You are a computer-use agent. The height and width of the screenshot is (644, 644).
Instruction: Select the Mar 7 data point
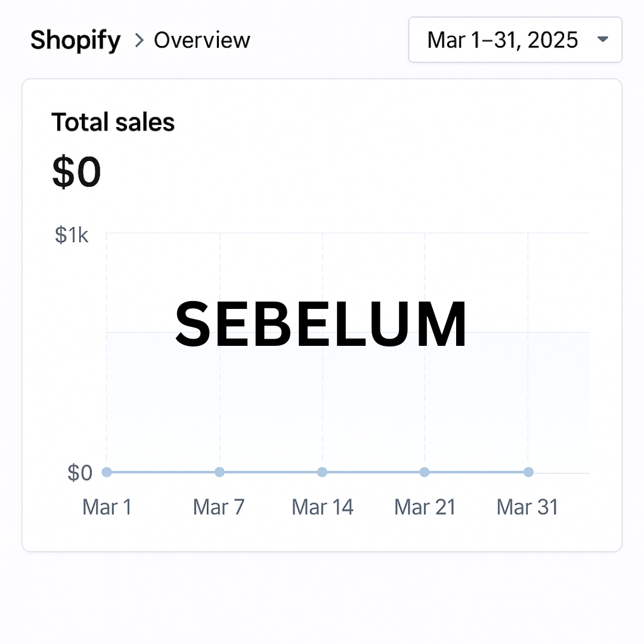(x=219, y=472)
